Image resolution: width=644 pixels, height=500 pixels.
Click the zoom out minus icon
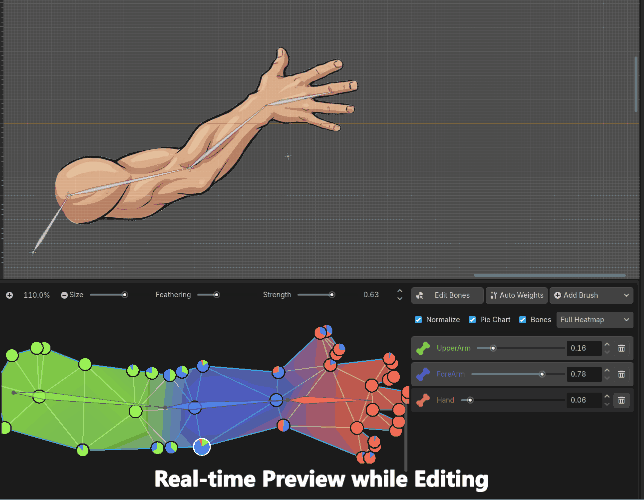[64, 295]
